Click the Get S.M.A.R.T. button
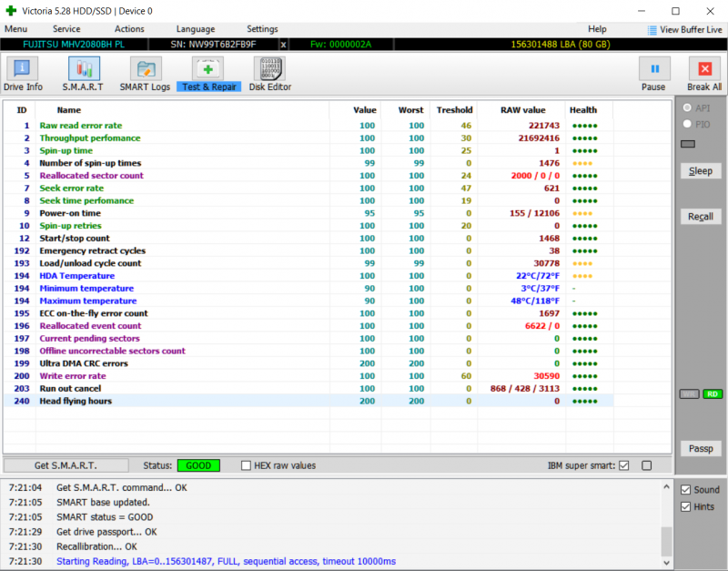The image size is (728, 571). [x=66, y=465]
